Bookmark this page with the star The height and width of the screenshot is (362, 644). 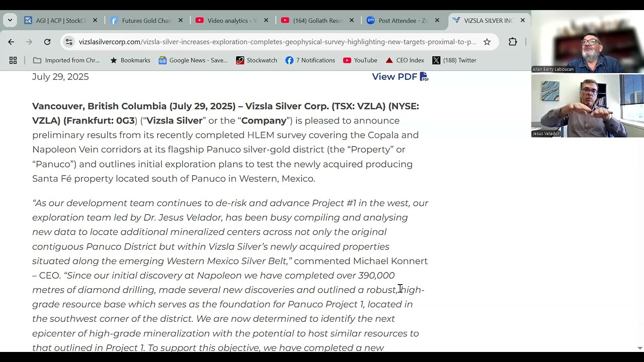click(x=487, y=42)
